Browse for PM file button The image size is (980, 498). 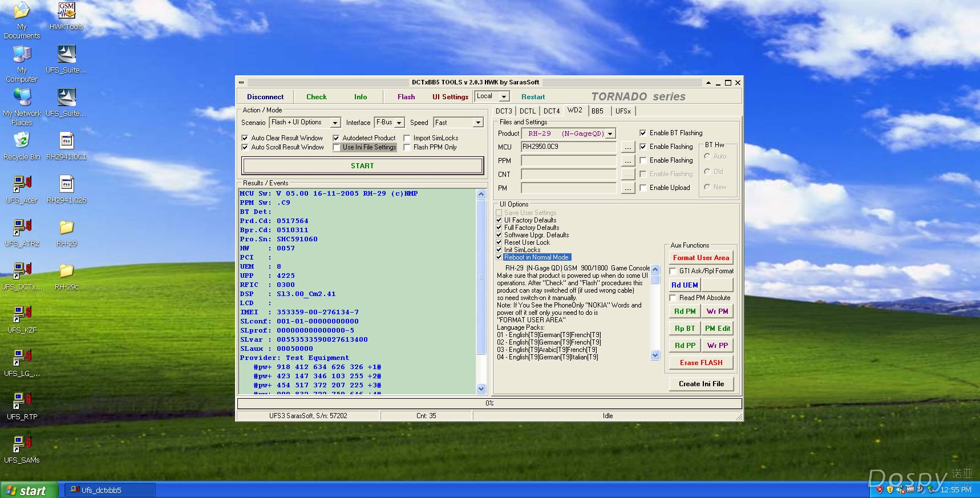[x=628, y=188]
